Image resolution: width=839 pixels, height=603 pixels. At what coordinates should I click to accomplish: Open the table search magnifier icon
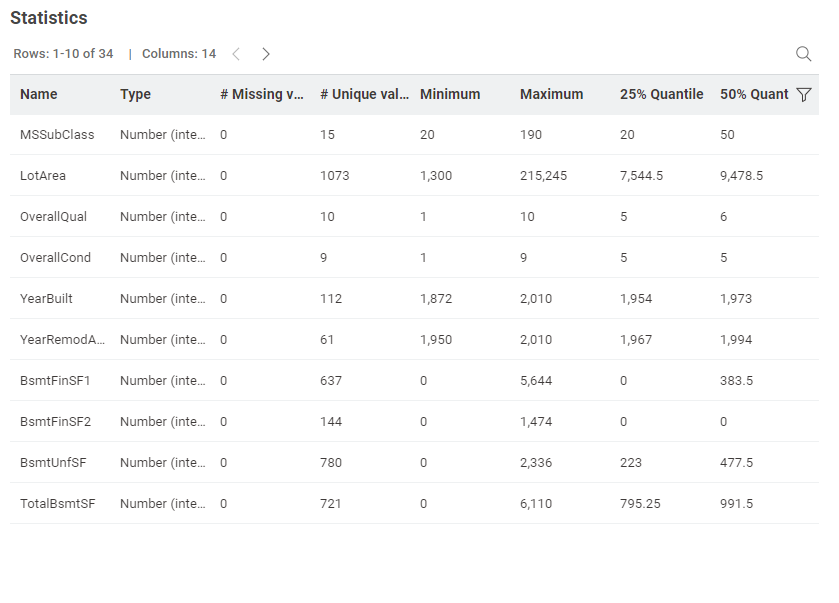[x=803, y=54]
